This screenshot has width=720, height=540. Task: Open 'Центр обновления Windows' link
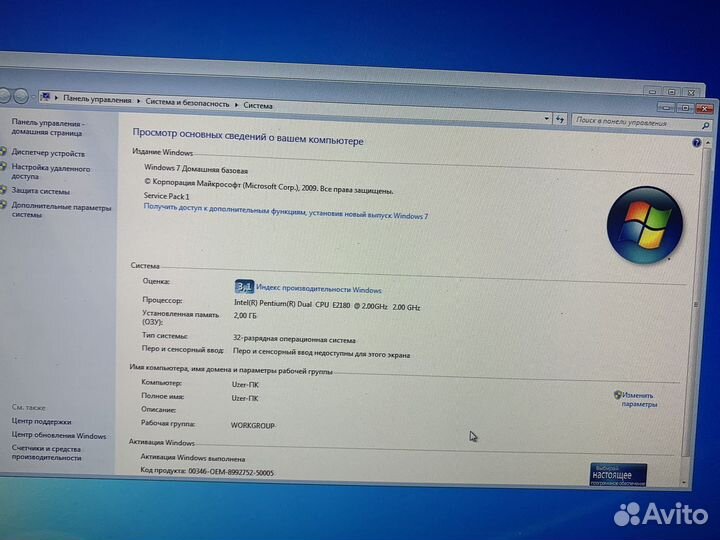pos(58,435)
